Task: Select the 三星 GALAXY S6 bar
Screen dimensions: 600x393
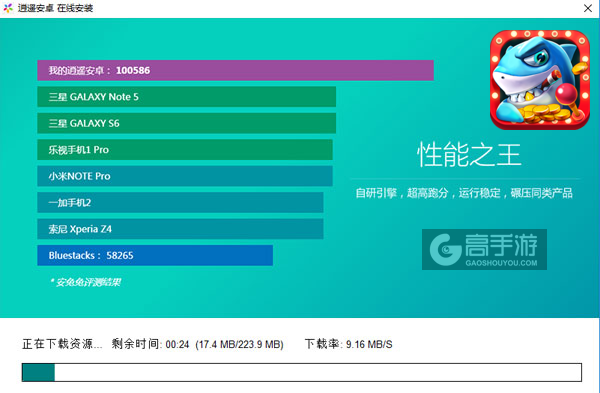Action: coord(186,123)
